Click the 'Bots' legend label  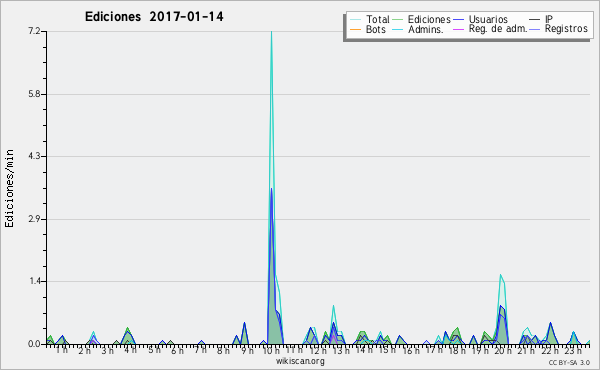375,29
